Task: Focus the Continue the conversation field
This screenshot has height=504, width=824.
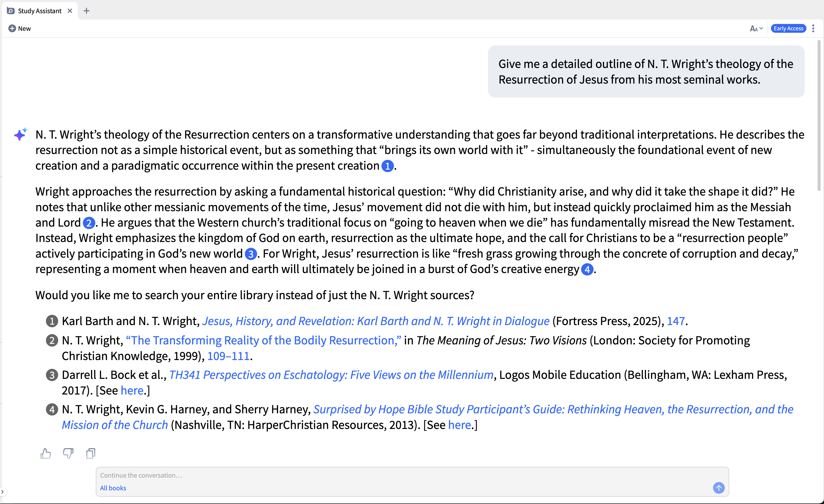Action: click(x=401, y=475)
